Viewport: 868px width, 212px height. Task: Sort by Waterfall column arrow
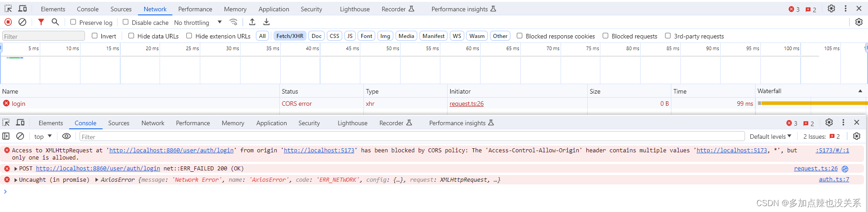coord(860,91)
